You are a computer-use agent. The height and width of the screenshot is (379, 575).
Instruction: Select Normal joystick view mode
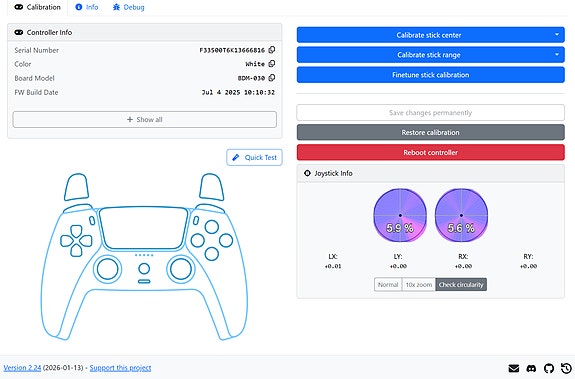pyautogui.click(x=388, y=284)
